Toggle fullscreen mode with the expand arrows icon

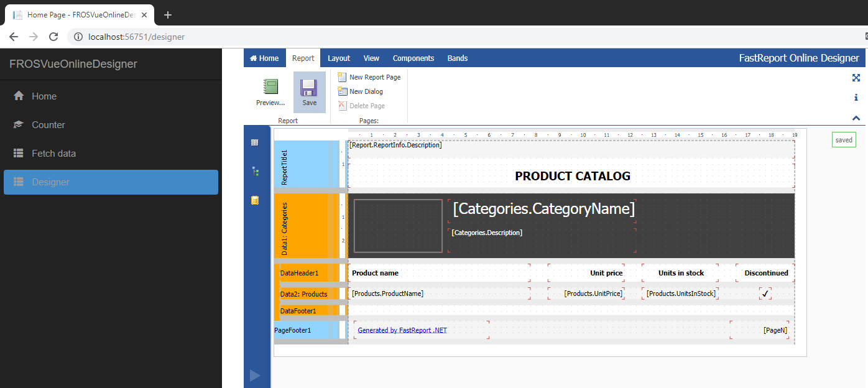click(x=856, y=78)
